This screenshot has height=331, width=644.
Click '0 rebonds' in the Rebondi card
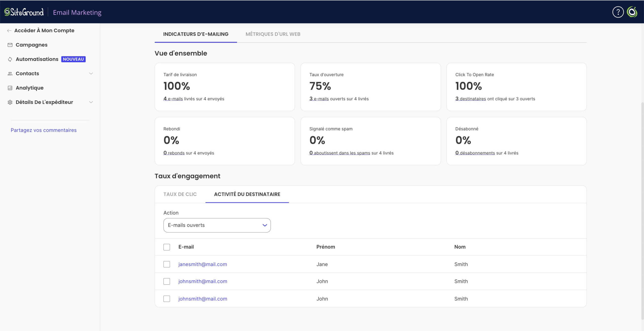[x=174, y=153]
